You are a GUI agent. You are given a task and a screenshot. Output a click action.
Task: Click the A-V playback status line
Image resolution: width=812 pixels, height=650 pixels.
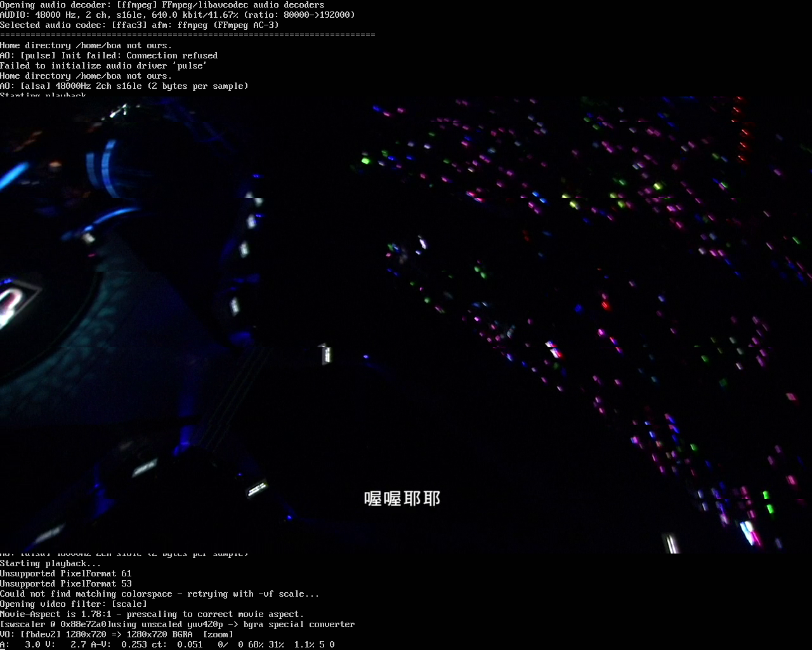167,644
